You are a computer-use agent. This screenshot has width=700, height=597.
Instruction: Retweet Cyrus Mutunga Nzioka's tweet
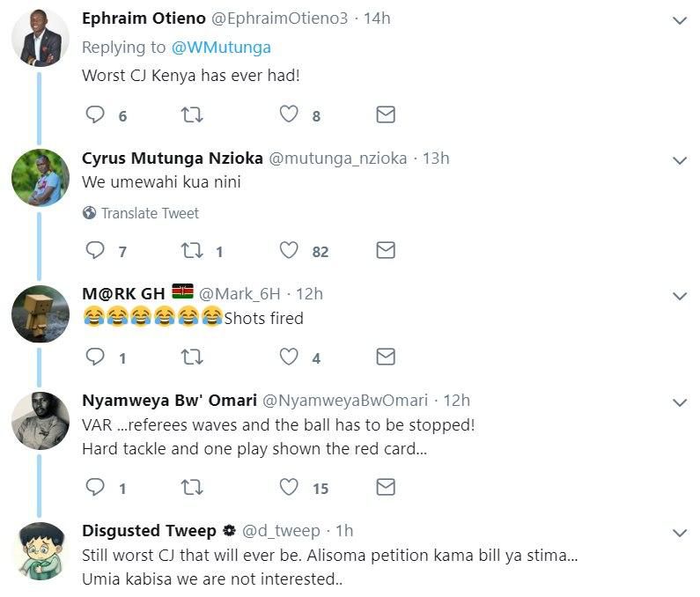(191, 251)
